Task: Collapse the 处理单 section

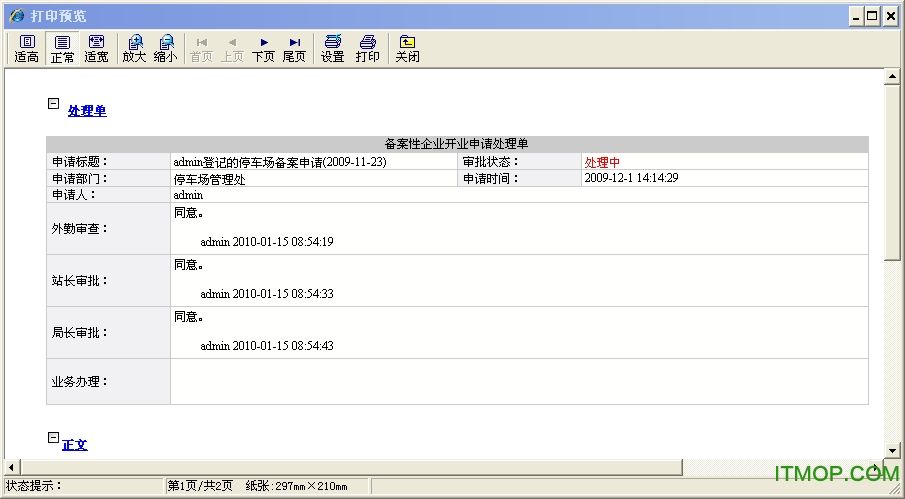Action: [53, 103]
